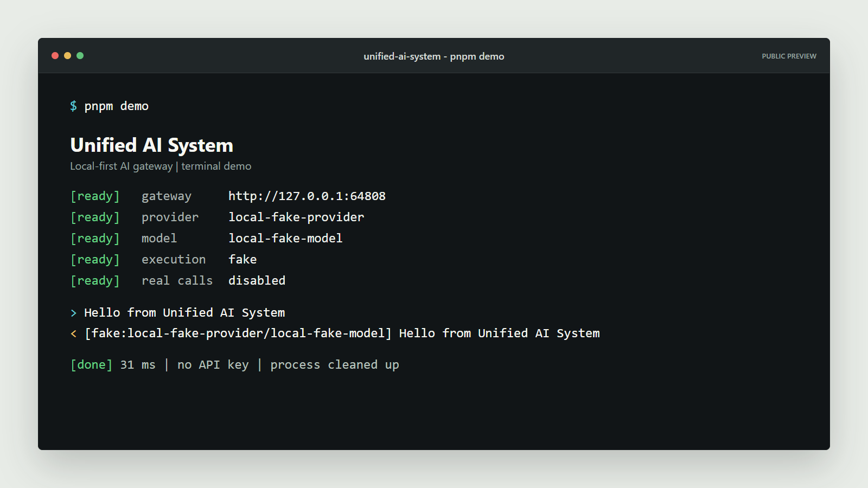Click the [ready] tag on execution row
Viewport: 868px width, 488px height.
coord(95,260)
